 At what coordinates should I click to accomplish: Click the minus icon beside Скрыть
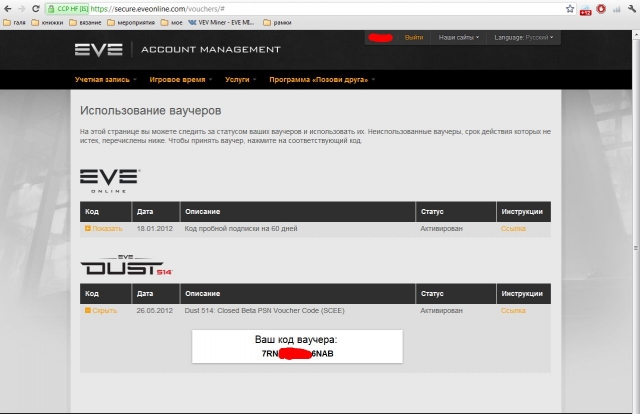coord(88,310)
